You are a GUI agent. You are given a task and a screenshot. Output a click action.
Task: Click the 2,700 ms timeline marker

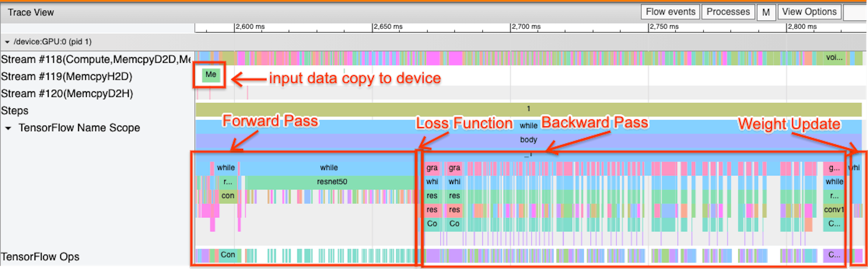pos(526,27)
